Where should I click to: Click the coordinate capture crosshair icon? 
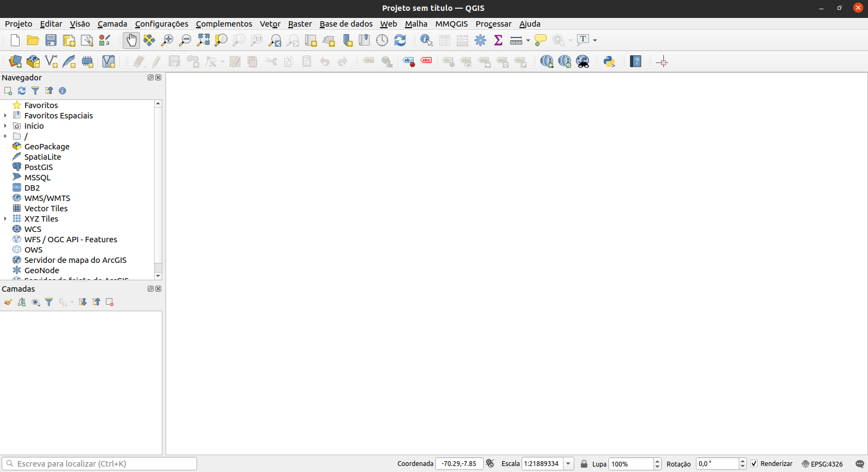tap(662, 61)
